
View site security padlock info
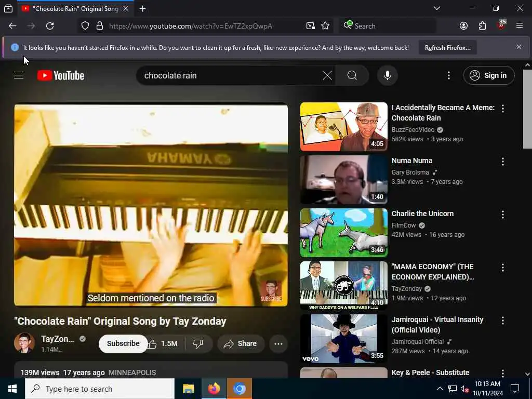[99, 26]
